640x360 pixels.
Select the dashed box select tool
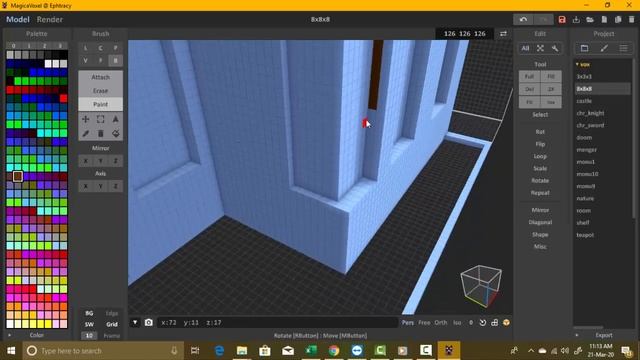tap(100, 119)
